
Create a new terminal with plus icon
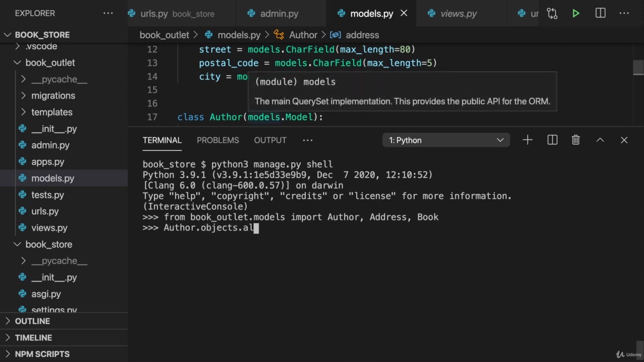[x=527, y=140]
